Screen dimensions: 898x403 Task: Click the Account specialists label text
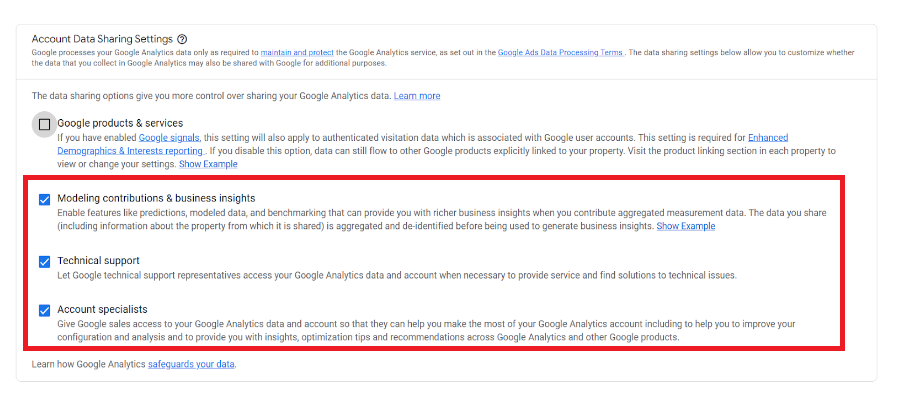103,309
